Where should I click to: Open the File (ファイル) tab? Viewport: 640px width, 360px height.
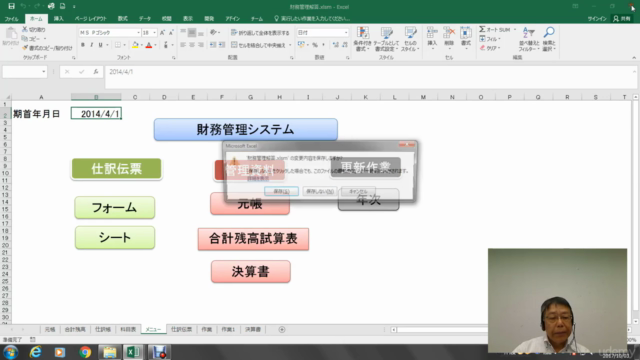(11, 19)
